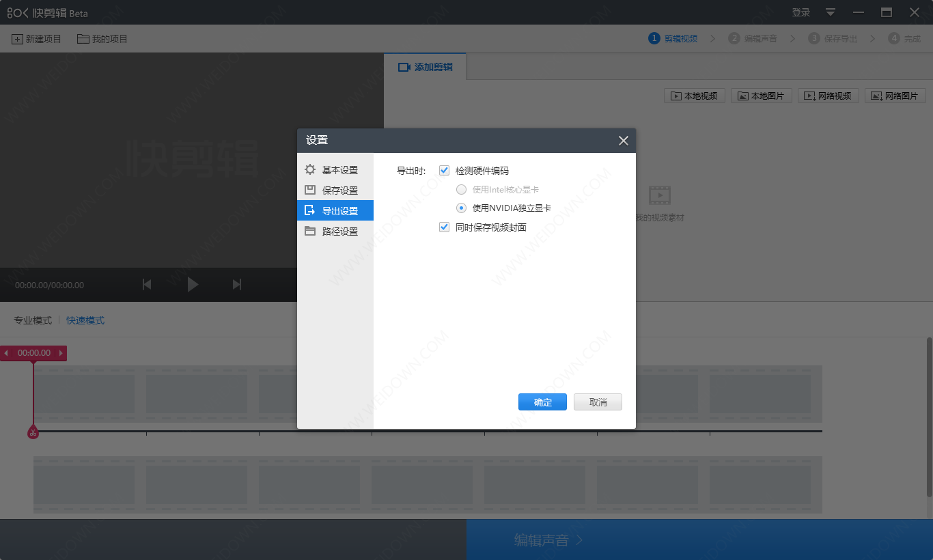The image size is (933, 560).
Task: Nudge timeline time right arrow
Action: (61, 353)
